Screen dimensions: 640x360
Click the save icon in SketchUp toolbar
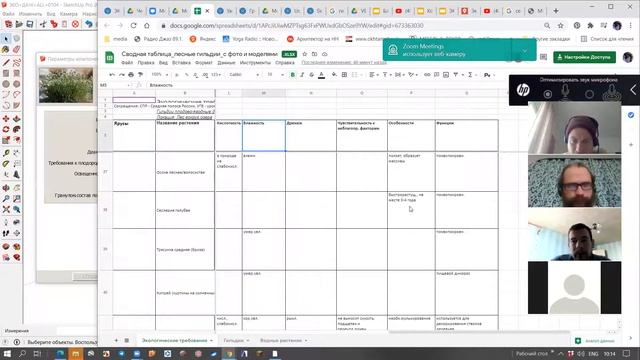pyautogui.click(x=30, y=24)
